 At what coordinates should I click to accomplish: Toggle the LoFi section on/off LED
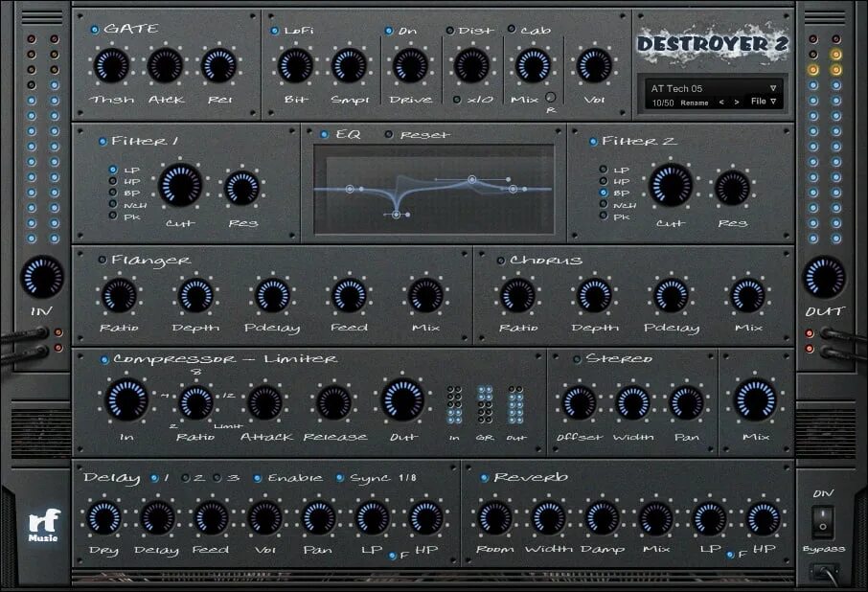275,31
